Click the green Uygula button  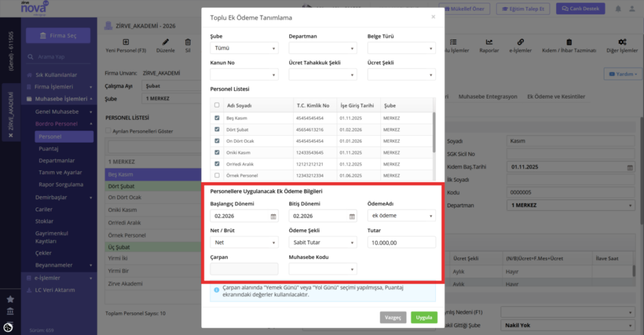click(424, 317)
